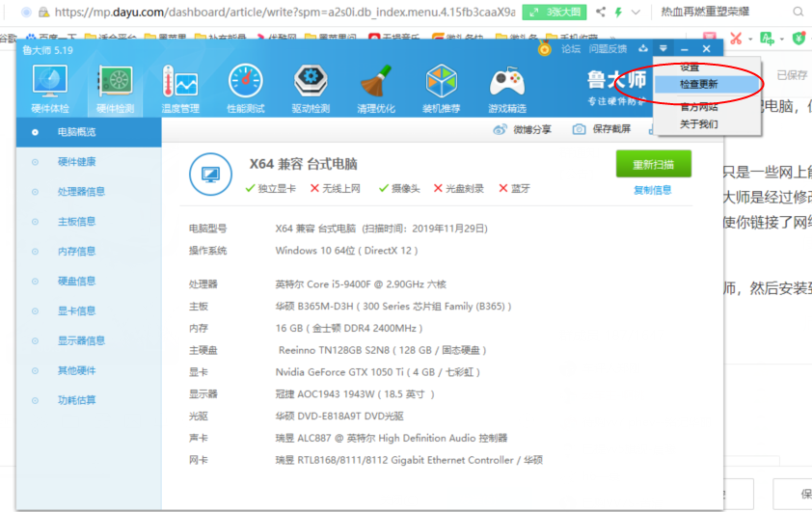Click sound card value 瑞昱 ALC887

(391, 439)
